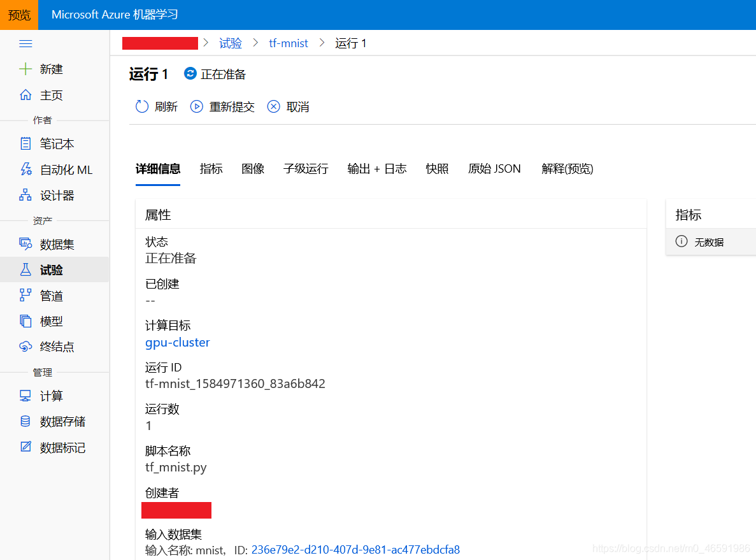Switch to the 子级运行 tab
This screenshot has height=560, width=756.
306,169
